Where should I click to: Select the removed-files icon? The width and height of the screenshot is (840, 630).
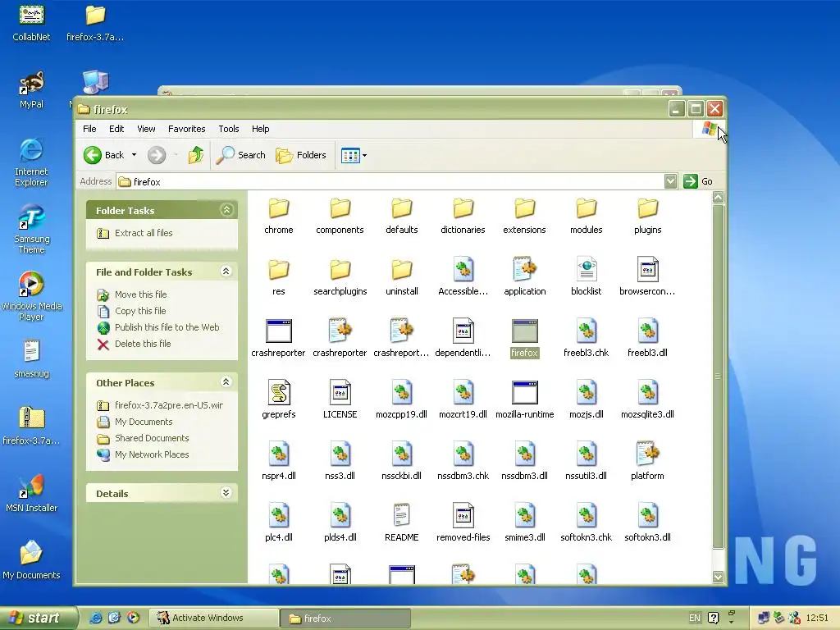[463, 515]
